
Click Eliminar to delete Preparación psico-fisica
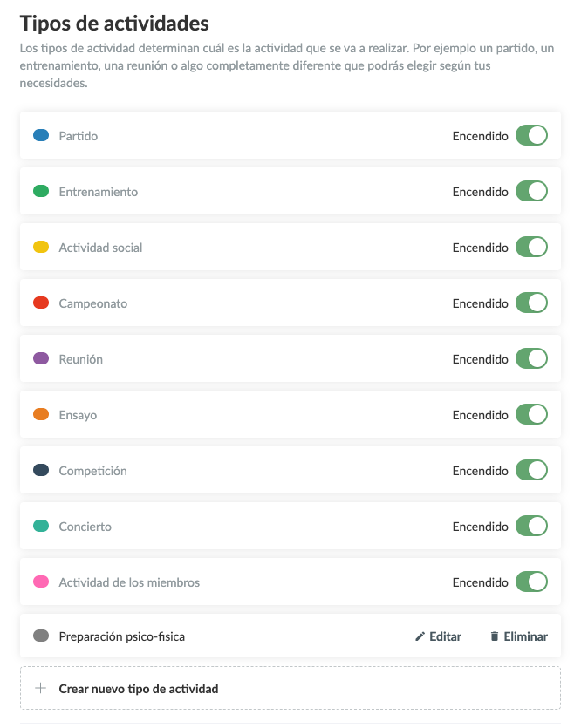point(518,636)
